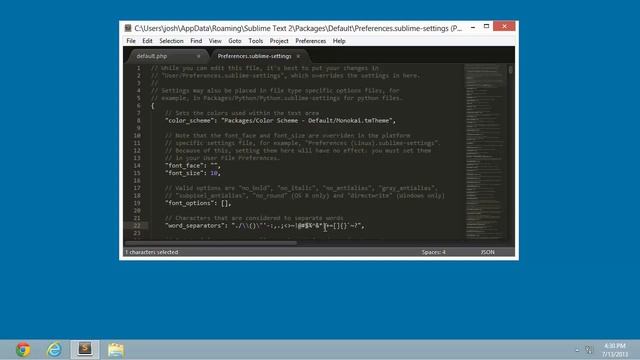This screenshot has height=360, width=640.
Task: Minimize the Sublime Text window
Action: point(473,27)
